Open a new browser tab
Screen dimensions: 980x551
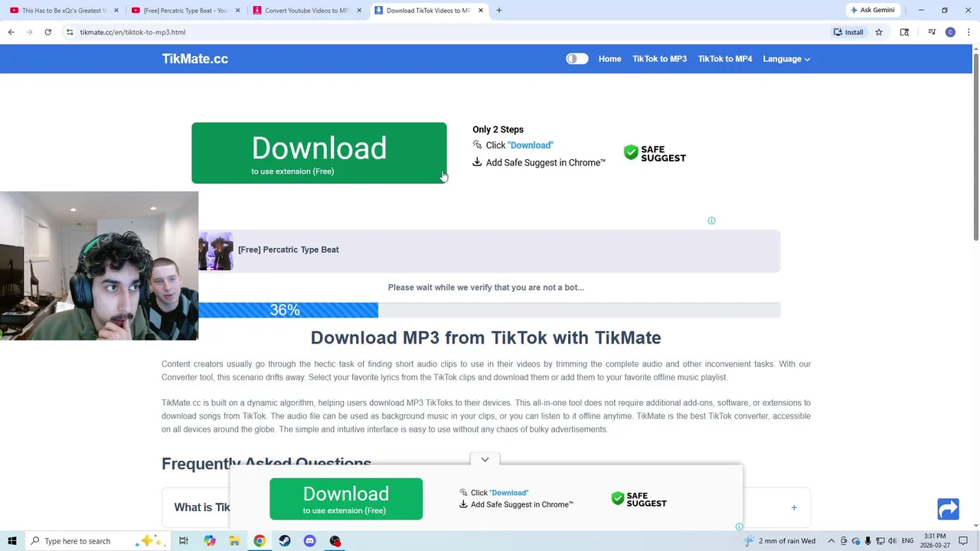click(499, 11)
